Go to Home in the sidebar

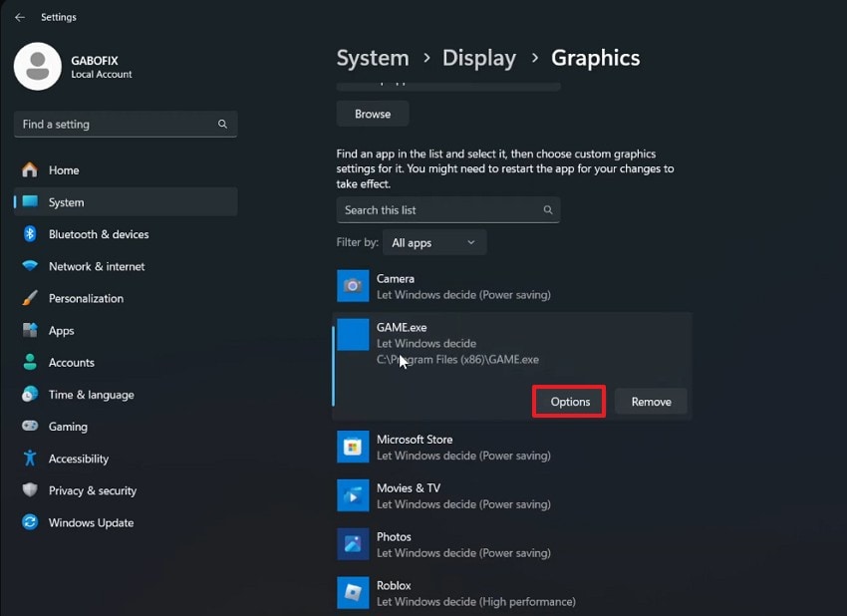coord(65,169)
